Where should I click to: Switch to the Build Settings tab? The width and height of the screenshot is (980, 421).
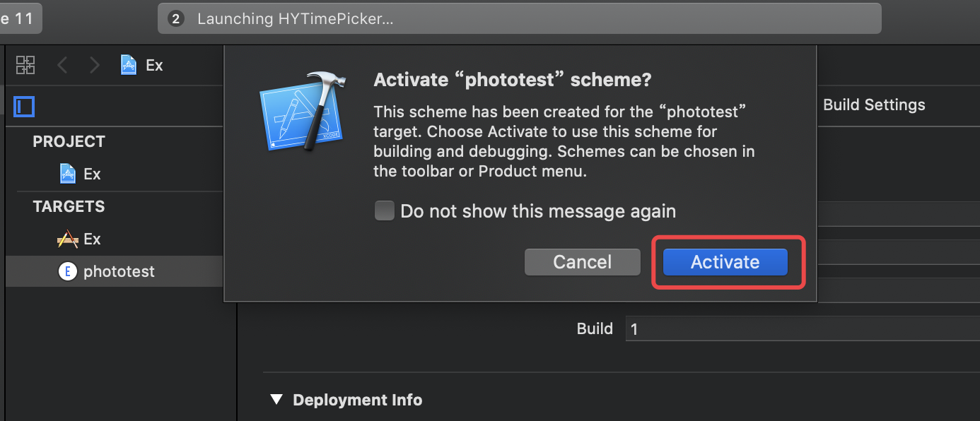tap(874, 105)
